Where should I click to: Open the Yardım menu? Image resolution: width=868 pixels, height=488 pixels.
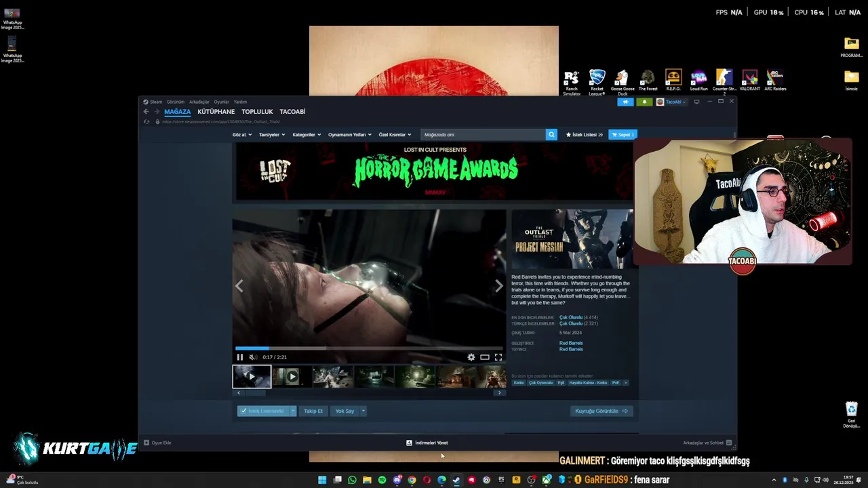click(x=240, y=102)
